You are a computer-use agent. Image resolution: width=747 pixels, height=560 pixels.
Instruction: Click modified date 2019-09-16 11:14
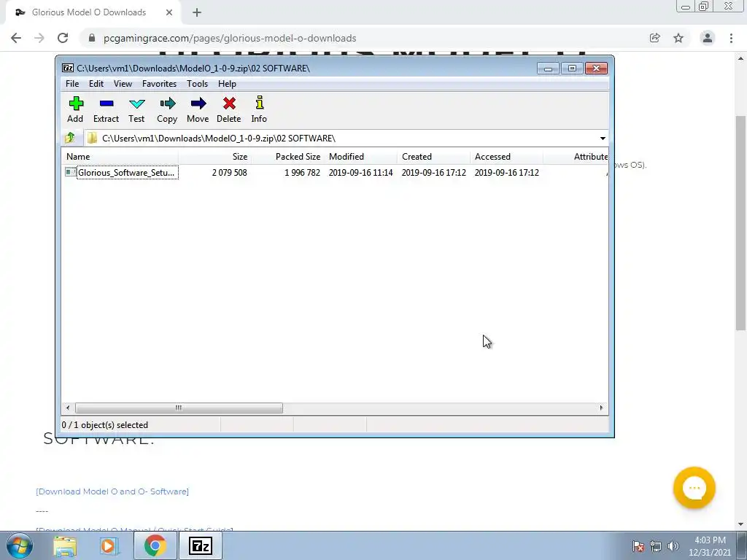click(x=360, y=172)
